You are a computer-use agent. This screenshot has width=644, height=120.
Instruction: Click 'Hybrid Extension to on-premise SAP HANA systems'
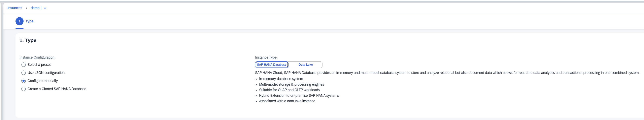pyautogui.click(x=299, y=96)
